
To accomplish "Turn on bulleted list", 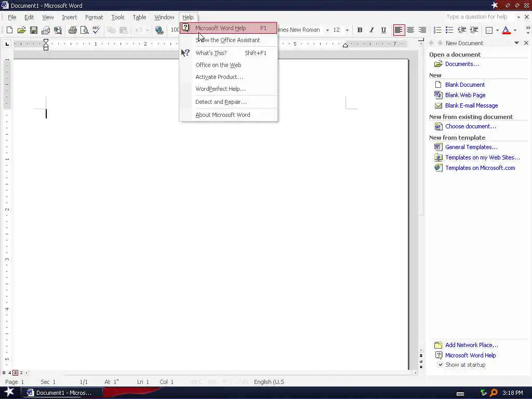I will coord(449,30).
